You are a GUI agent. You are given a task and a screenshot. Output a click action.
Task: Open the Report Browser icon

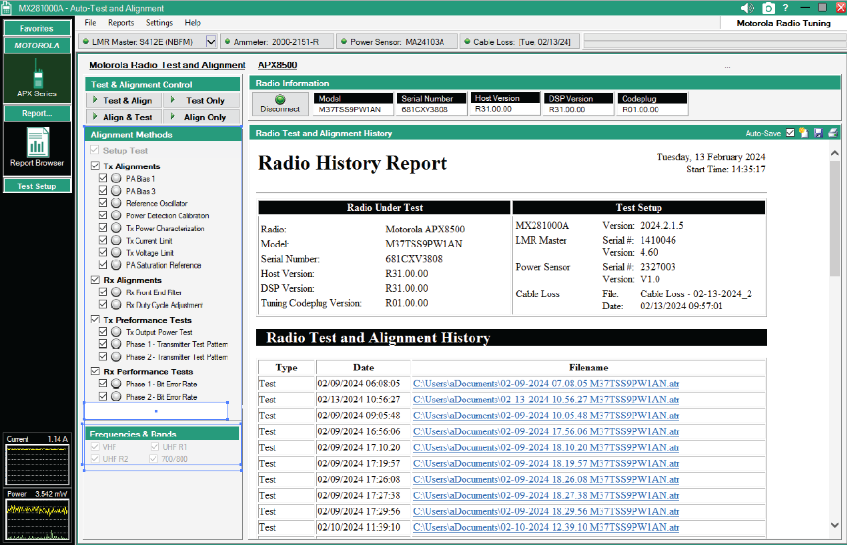point(37,147)
